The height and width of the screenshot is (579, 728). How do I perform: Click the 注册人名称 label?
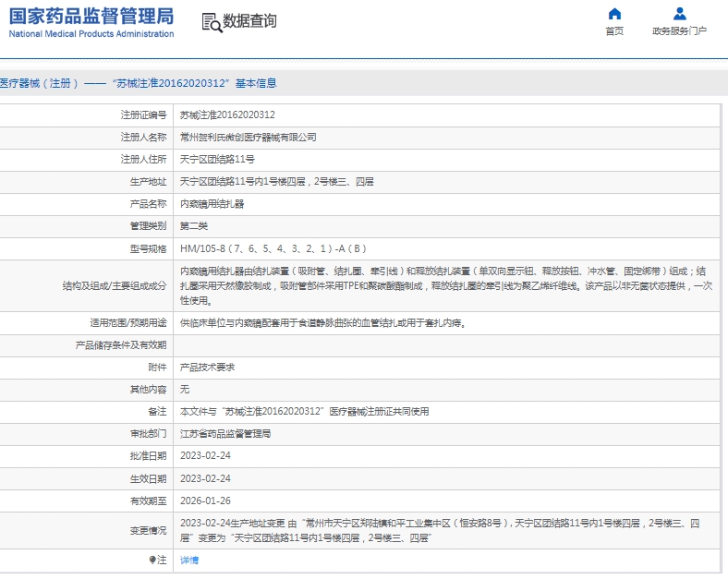(x=143, y=138)
